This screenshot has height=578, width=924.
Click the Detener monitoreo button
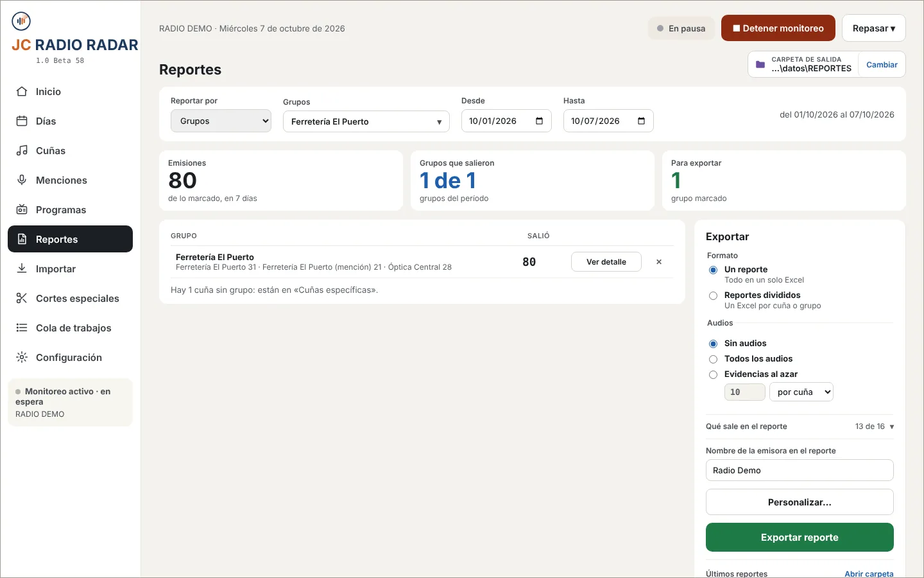778,28
